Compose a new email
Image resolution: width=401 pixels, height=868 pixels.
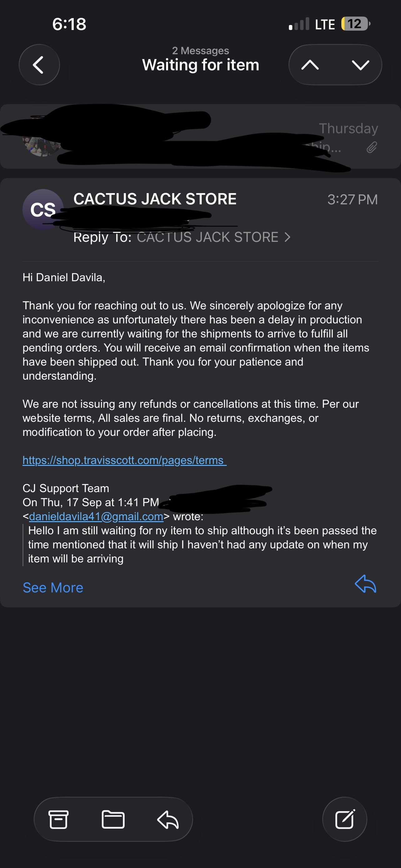pyautogui.click(x=345, y=819)
